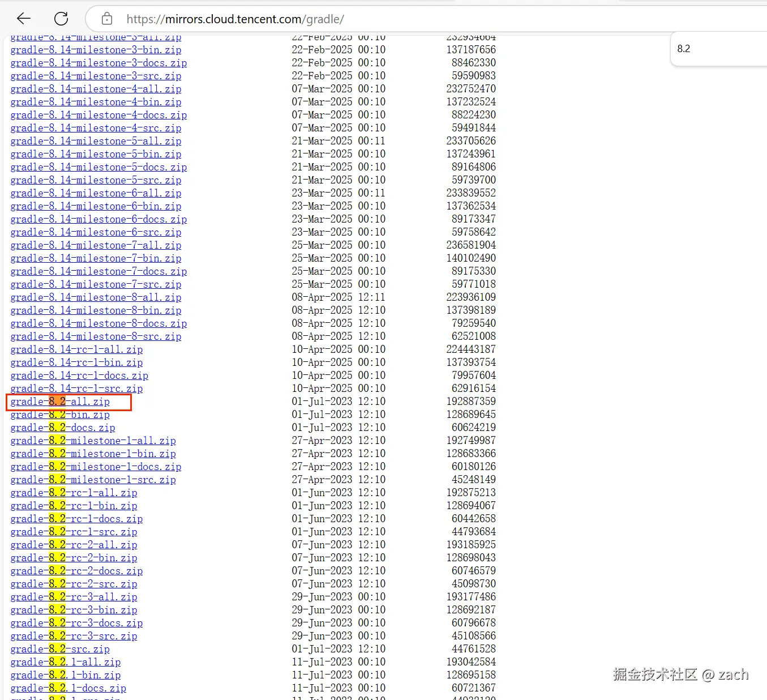Open gradle-8.2-rc-2-bin.zip
The height and width of the screenshot is (700, 767).
pyautogui.click(x=74, y=558)
